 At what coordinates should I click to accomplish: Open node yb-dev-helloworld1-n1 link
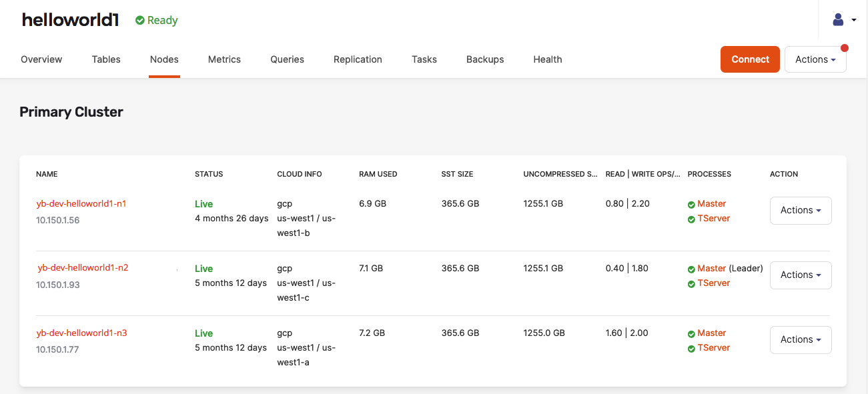point(81,204)
